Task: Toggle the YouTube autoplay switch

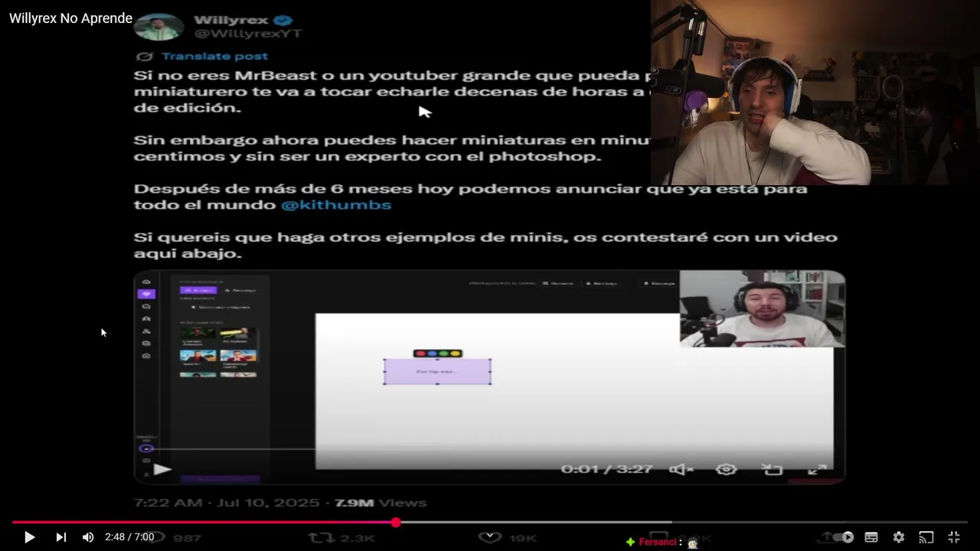Action: pos(843,537)
